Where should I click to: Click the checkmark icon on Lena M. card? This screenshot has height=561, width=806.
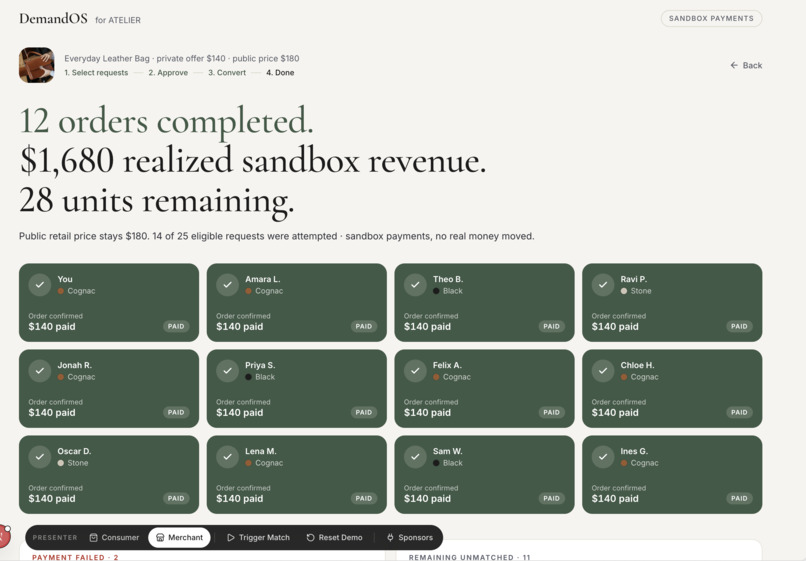[227, 456]
